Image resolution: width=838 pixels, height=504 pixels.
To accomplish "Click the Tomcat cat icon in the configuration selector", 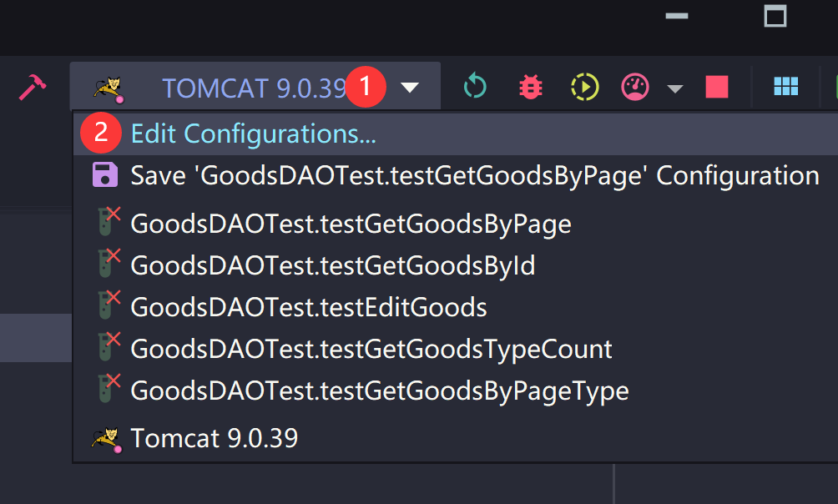I will point(107,88).
